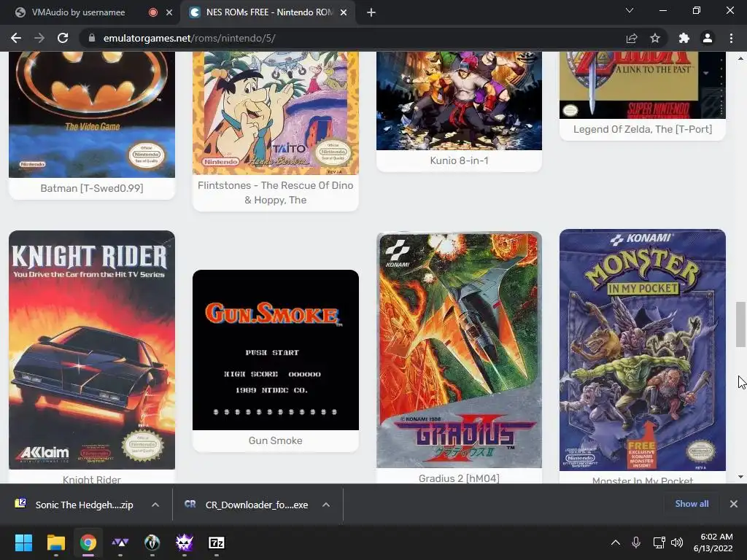Share this page from address bar
Viewport: 747px width, 560px height.
point(632,38)
